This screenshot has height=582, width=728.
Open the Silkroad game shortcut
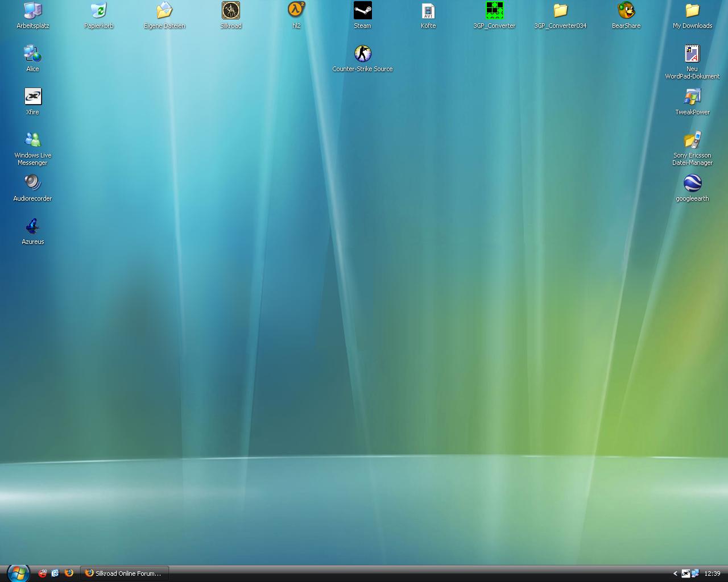231,11
